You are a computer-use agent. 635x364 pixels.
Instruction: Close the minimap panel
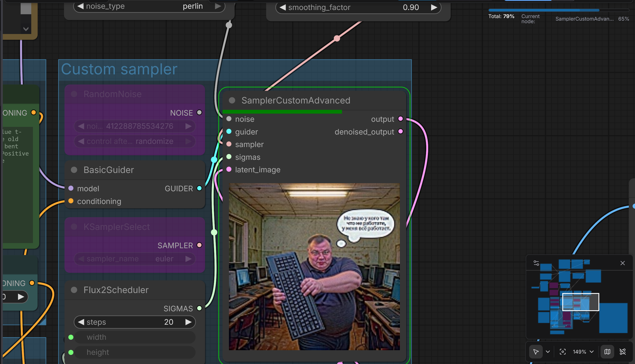[x=622, y=263]
